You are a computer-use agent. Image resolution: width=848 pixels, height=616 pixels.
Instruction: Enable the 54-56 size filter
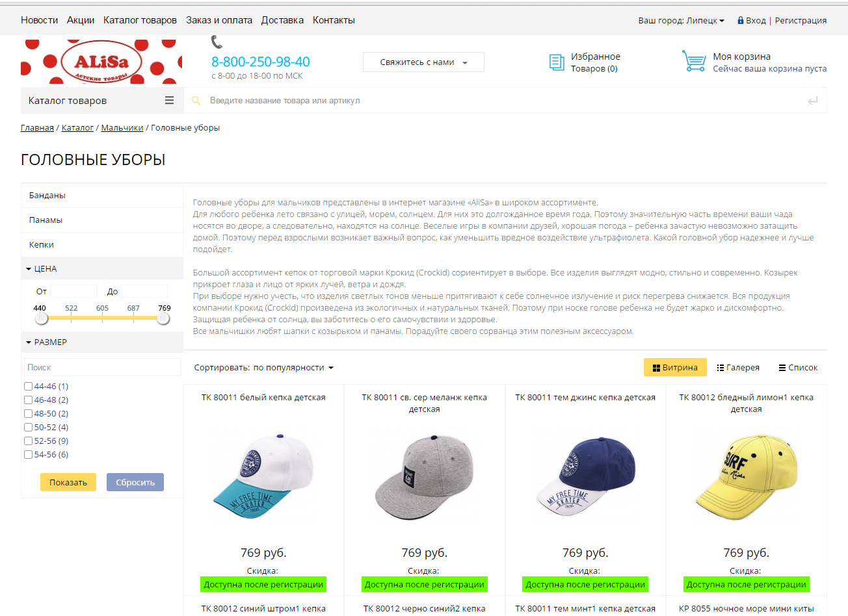pyautogui.click(x=28, y=454)
